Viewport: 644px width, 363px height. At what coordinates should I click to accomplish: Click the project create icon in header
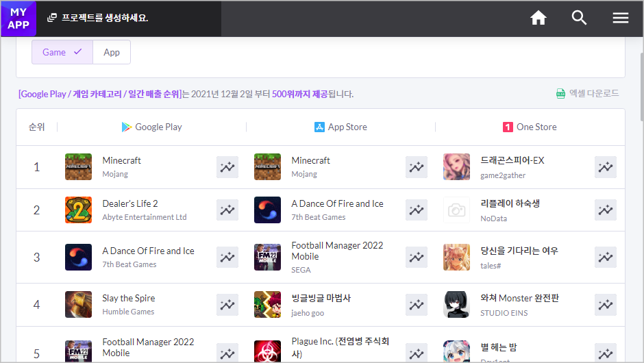(52, 18)
